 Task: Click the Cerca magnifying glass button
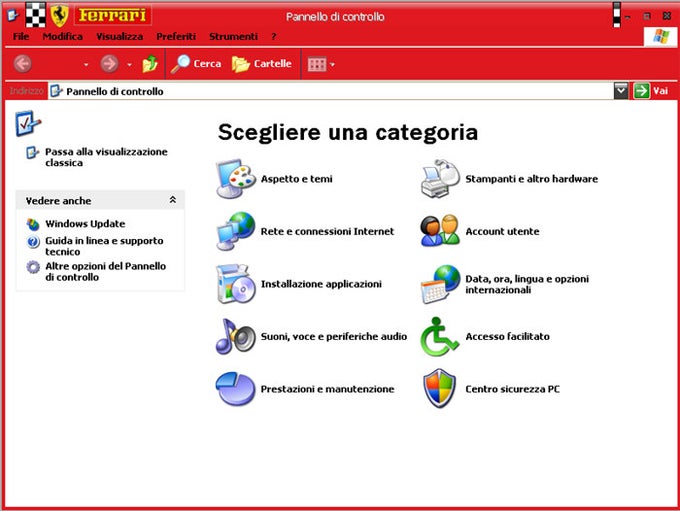coord(196,64)
